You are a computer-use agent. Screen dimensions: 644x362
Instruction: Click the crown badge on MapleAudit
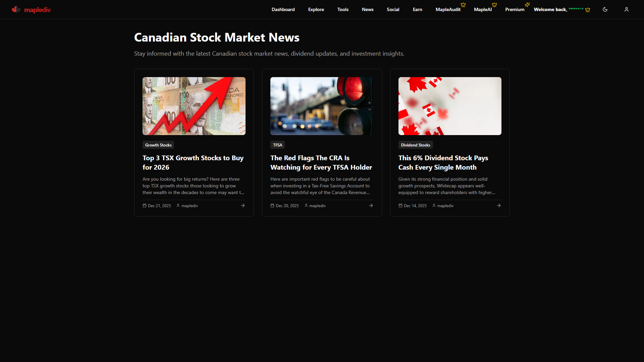pos(463,5)
